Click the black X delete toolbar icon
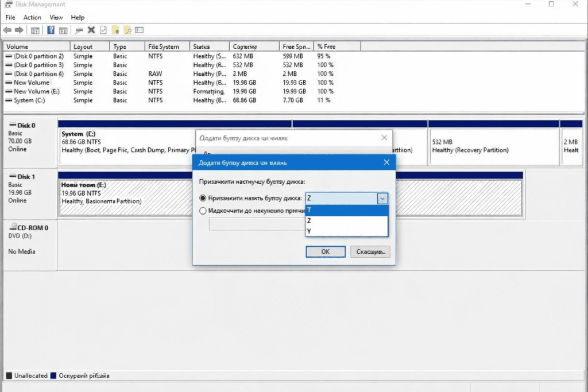 [x=91, y=30]
